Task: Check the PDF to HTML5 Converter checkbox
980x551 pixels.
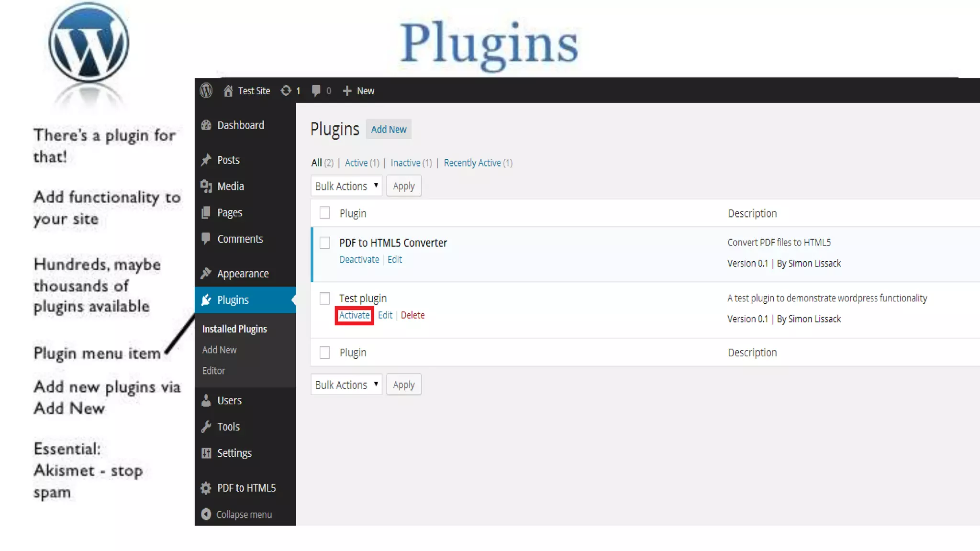Action: click(325, 242)
